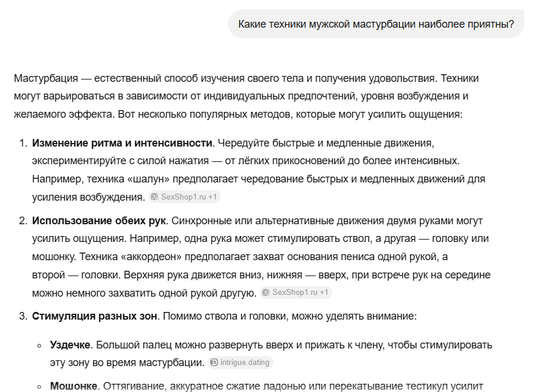Image resolution: width=552 pixels, height=392 pixels.
Task: Click the +1 counter in the second citation chip
Action: [323, 293]
